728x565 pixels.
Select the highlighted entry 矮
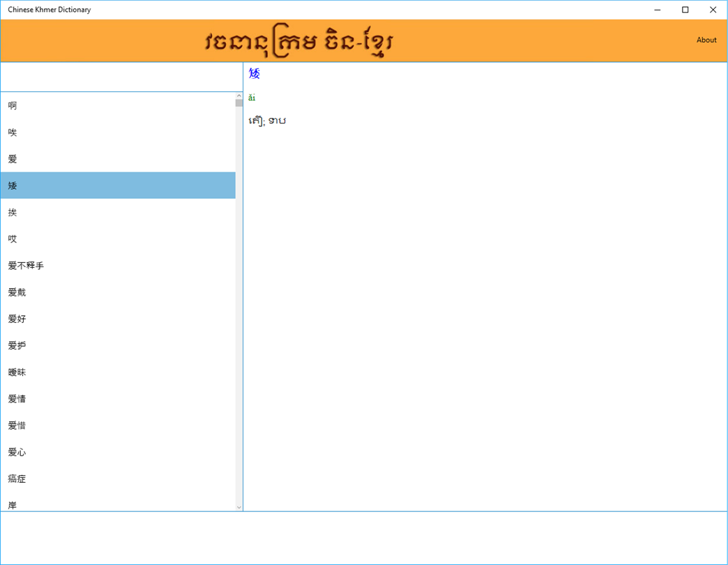click(118, 186)
